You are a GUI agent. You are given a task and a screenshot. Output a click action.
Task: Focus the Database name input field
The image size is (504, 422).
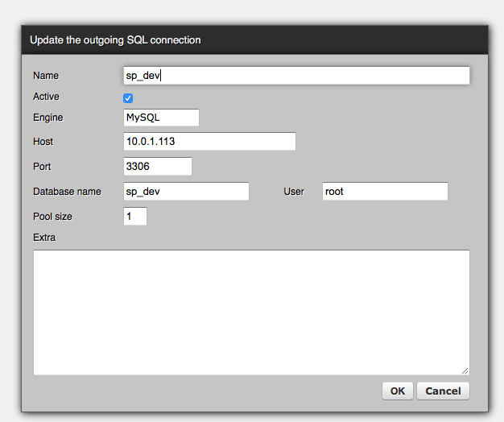185,192
